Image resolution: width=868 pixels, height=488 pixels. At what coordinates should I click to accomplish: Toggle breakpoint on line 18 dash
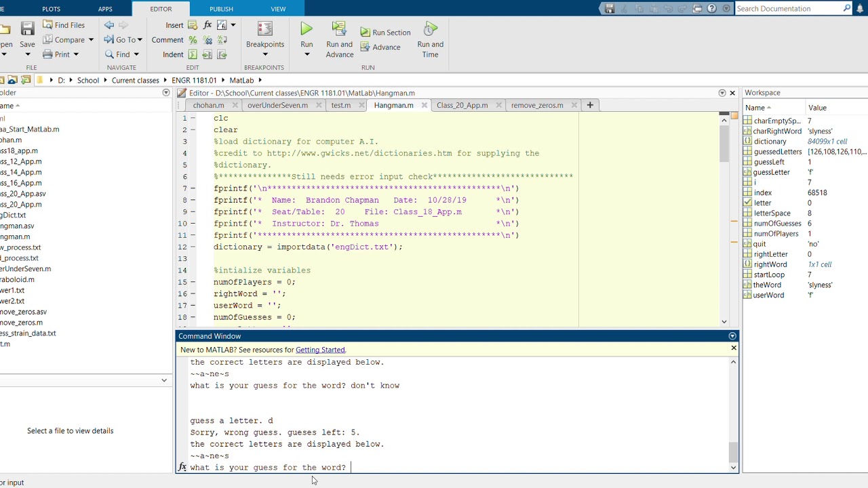pos(193,317)
